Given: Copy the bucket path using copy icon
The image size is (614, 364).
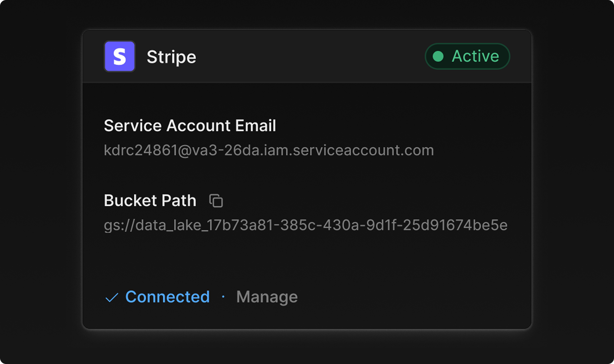Looking at the screenshot, I should (x=216, y=201).
